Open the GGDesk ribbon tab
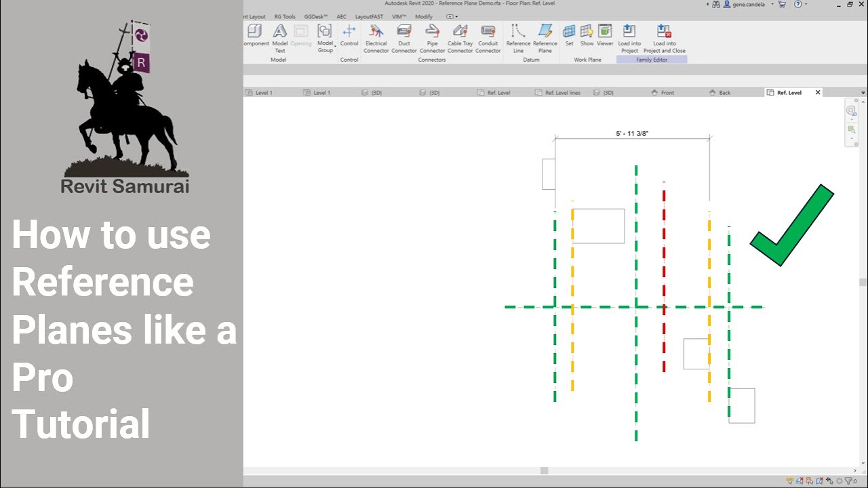The width and height of the screenshot is (868, 488). click(x=316, y=16)
